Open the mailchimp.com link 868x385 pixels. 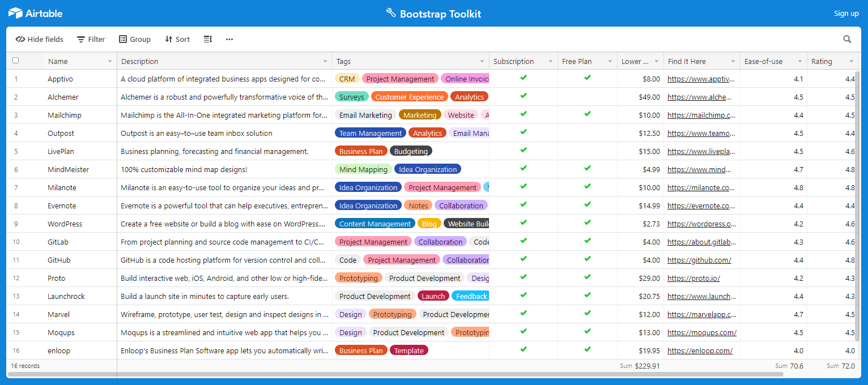(701, 115)
